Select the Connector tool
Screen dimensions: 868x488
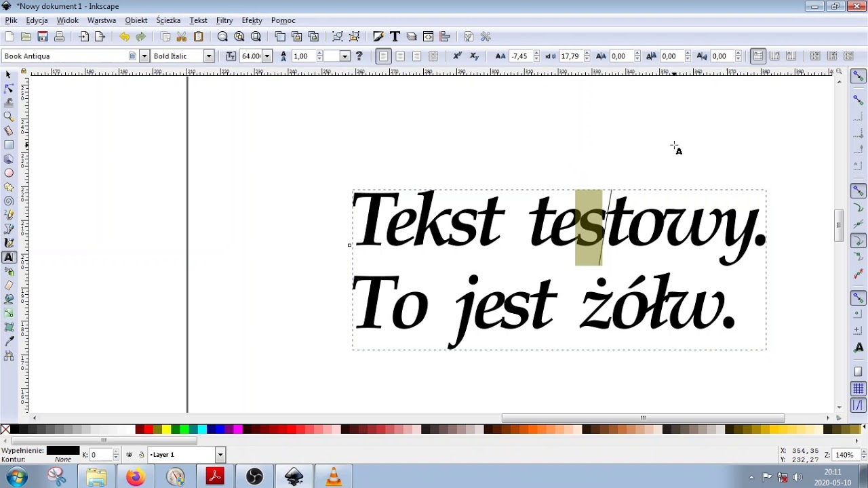pos(9,356)
